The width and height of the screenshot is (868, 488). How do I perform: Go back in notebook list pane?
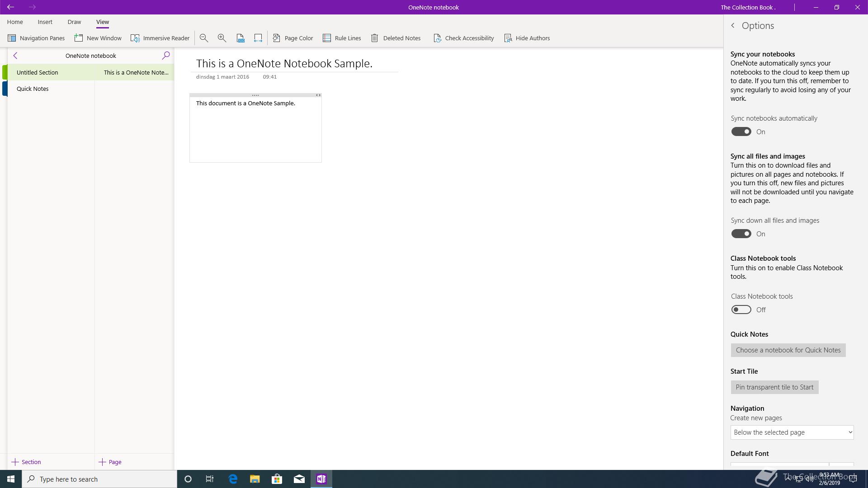pyautogui.click(x=15, y=56)
